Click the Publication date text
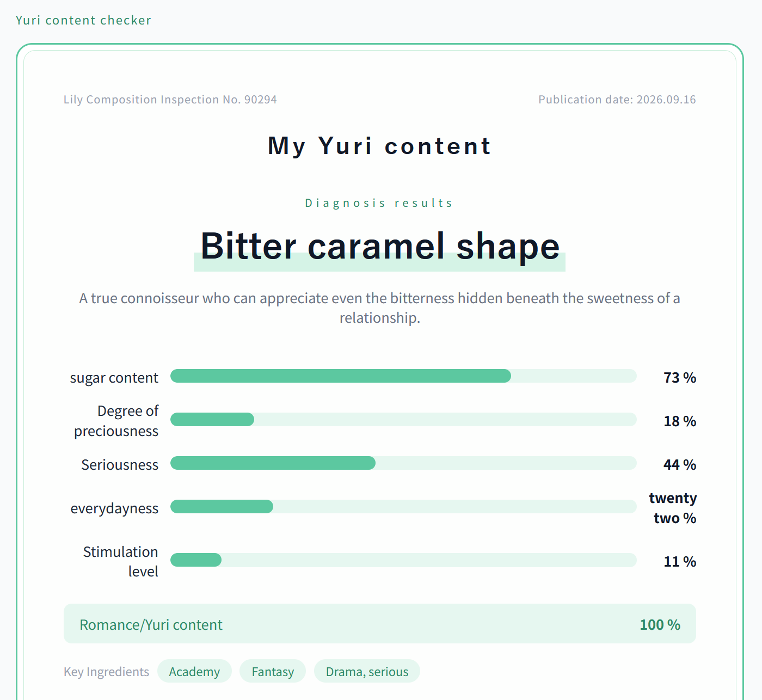The width and height of the screenshot is (762, 700). coord(617,100)
